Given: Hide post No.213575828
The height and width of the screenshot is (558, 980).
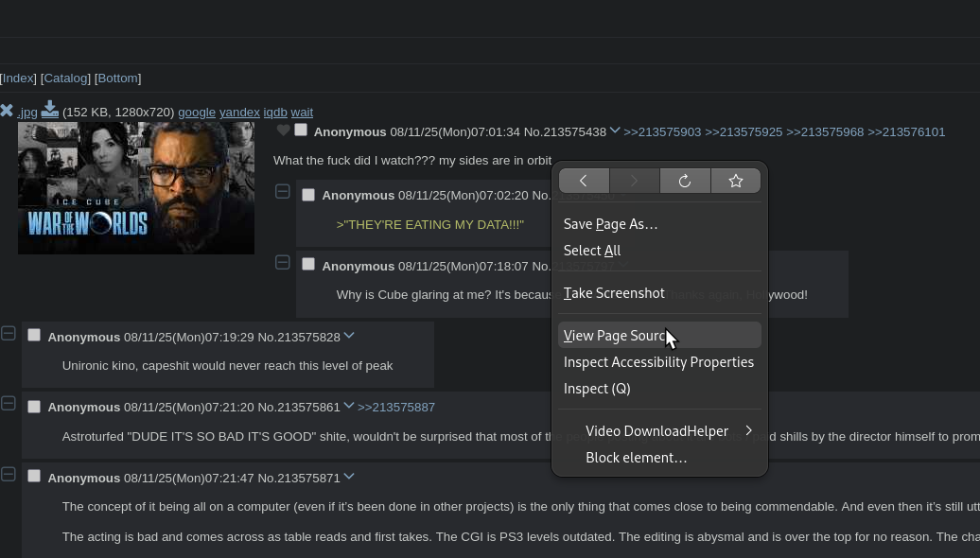Looking at the screenshot, I should pos(9,333).
